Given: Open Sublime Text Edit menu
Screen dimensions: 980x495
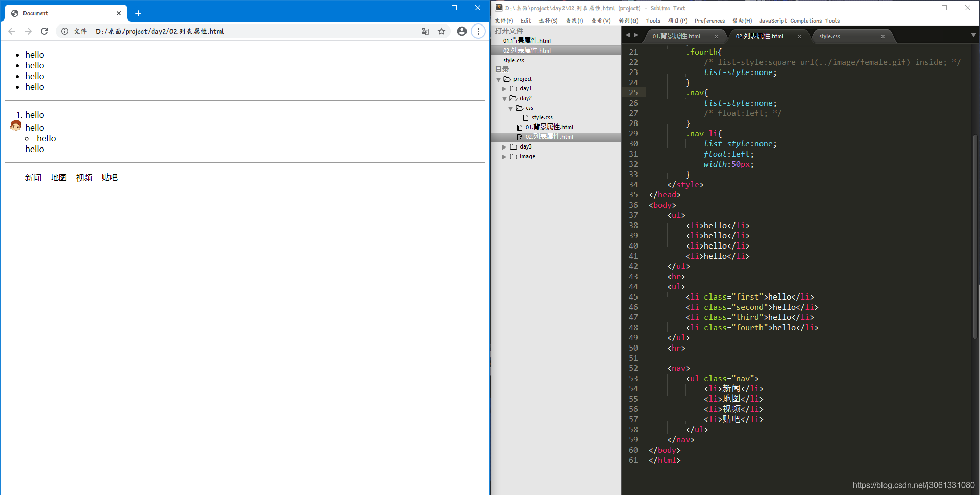Looking at the screenshot, I should 526,21.
